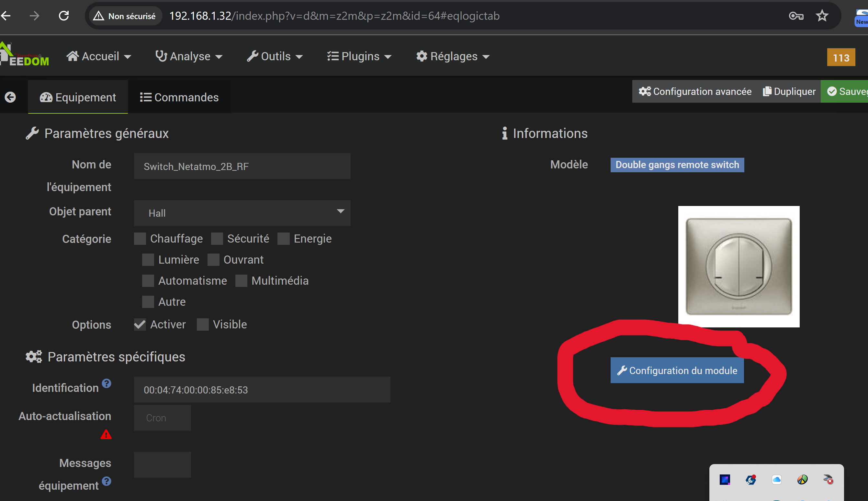Click the hexagon wrench tray icon with red dot
The image size is (868, 501).
pyautogui.click(x=751, y=480)
